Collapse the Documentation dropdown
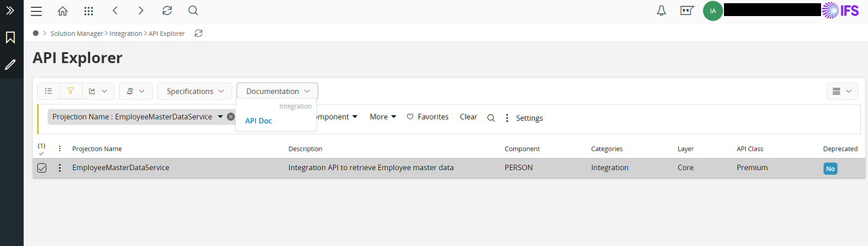The image size is (868, 246). pyautogui.click(x=277, y=91)
